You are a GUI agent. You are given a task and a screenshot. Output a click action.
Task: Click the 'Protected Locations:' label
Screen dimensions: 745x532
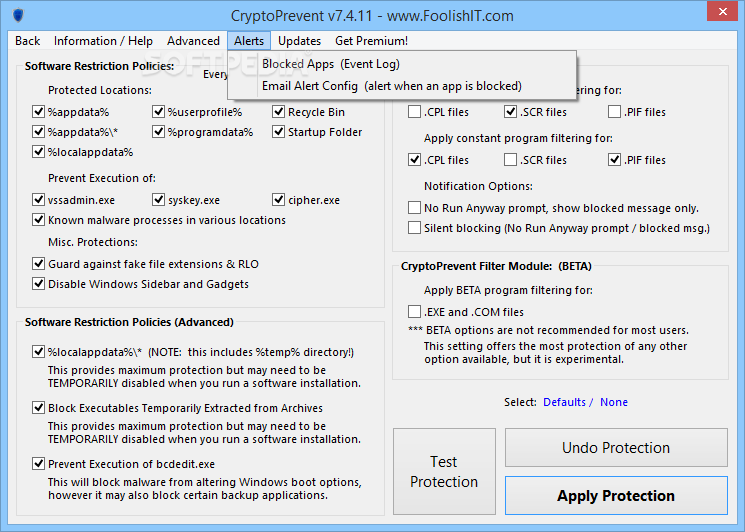100,90
